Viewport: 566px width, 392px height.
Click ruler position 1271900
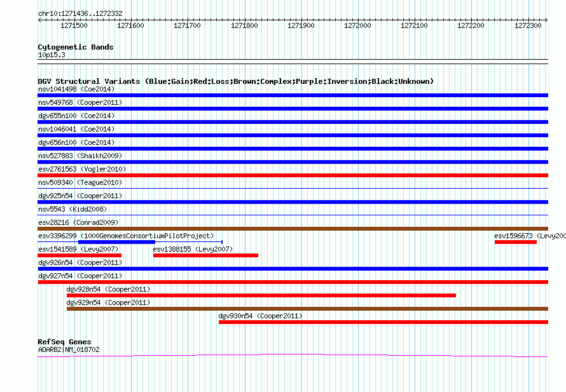tap(301, 25)
